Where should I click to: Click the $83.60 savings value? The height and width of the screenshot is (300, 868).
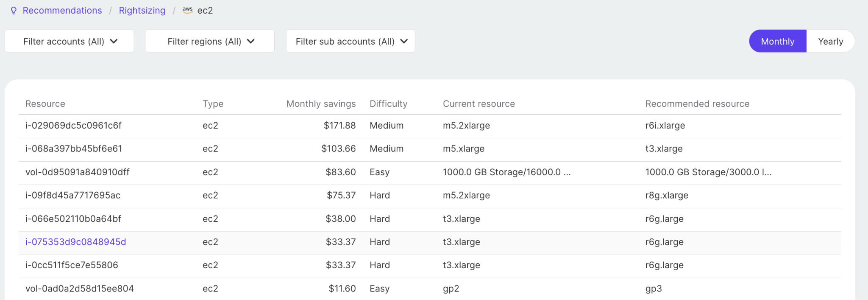point(340,172)
